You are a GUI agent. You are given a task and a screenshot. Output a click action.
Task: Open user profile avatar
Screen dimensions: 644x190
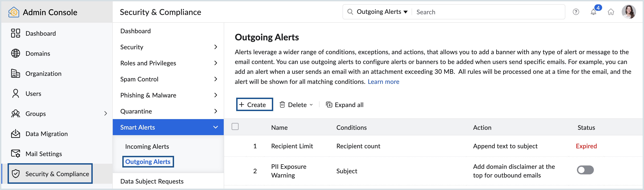(628, 12)
